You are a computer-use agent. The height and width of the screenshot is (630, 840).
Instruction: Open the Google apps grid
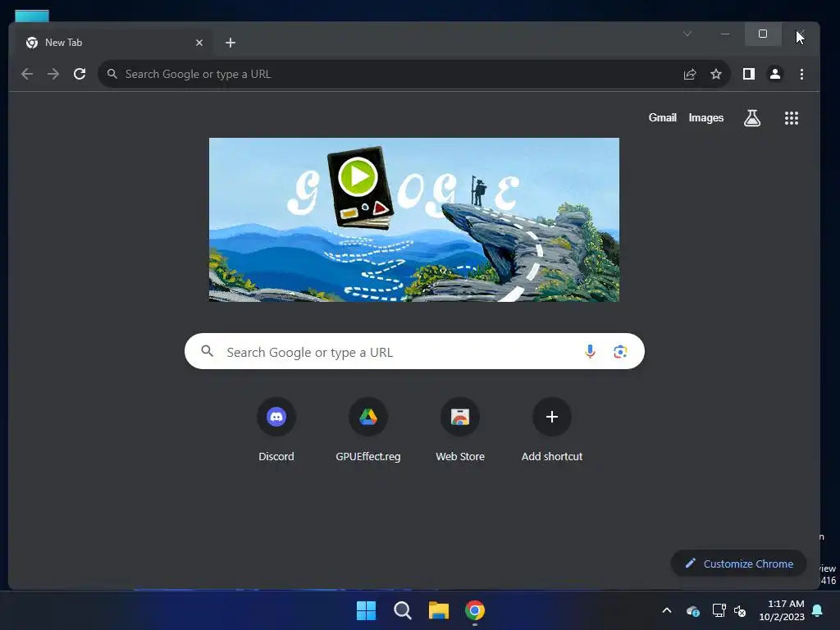pos(792,118)
